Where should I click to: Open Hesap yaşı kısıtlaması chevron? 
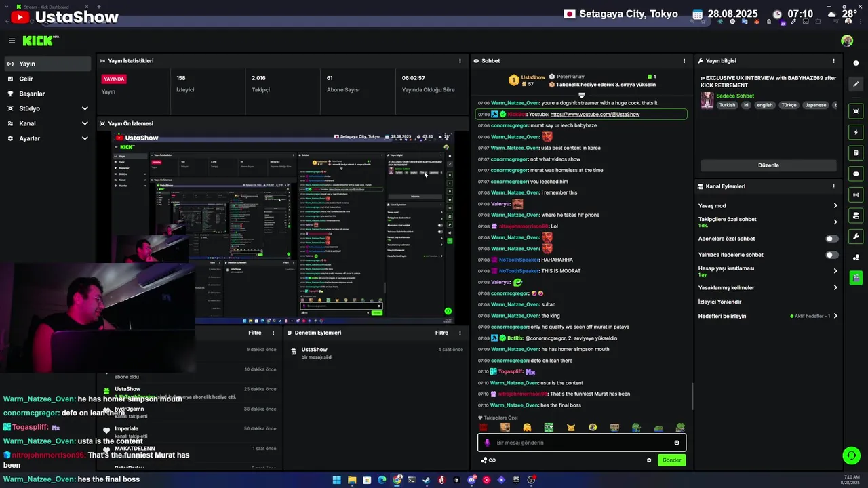pos(835,271)
